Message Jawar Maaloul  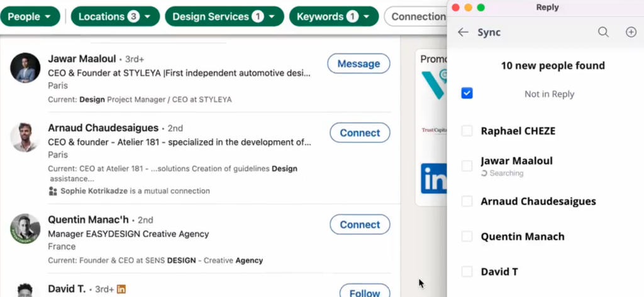pos(358,64)
